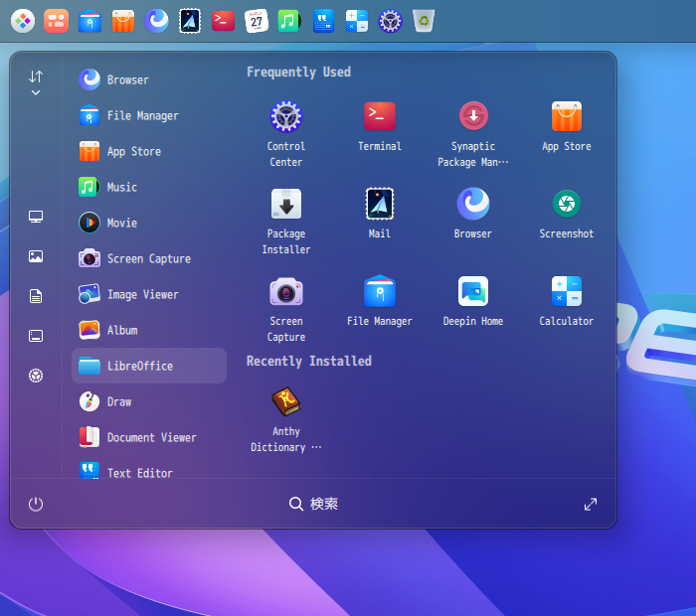The width and height of the screenshot is (696, 616).
Task: Open Calendar from the top dock
Action: pyautogui.click(x=257, y=20)
